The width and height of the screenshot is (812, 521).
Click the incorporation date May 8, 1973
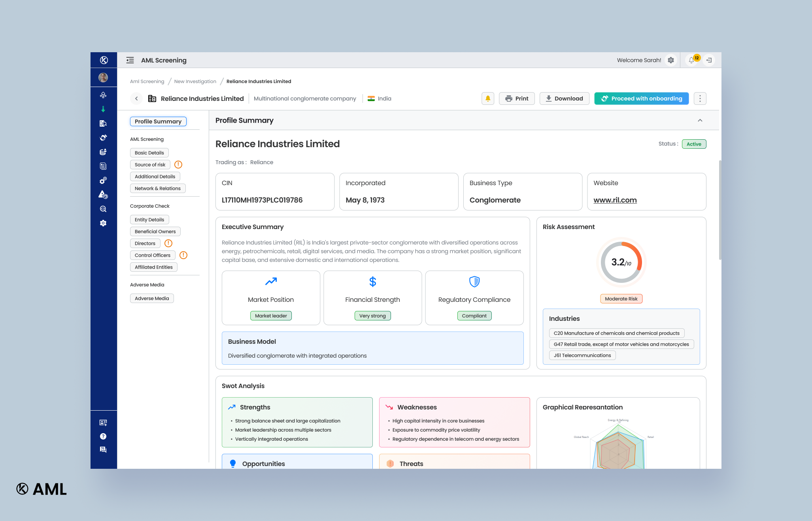pyautogui.click(x=365, y=200)
